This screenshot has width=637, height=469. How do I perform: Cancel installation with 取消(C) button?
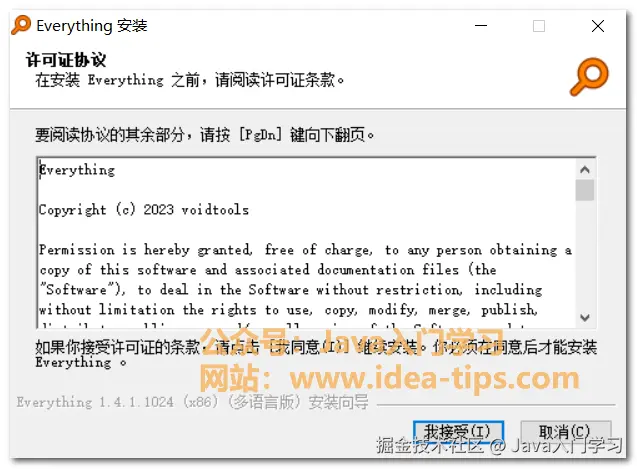[566, 432]
